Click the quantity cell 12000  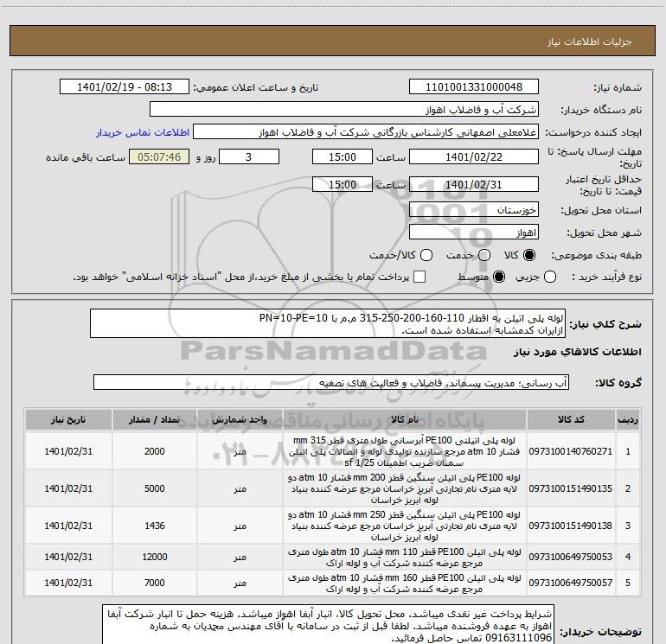pos(155,557)
